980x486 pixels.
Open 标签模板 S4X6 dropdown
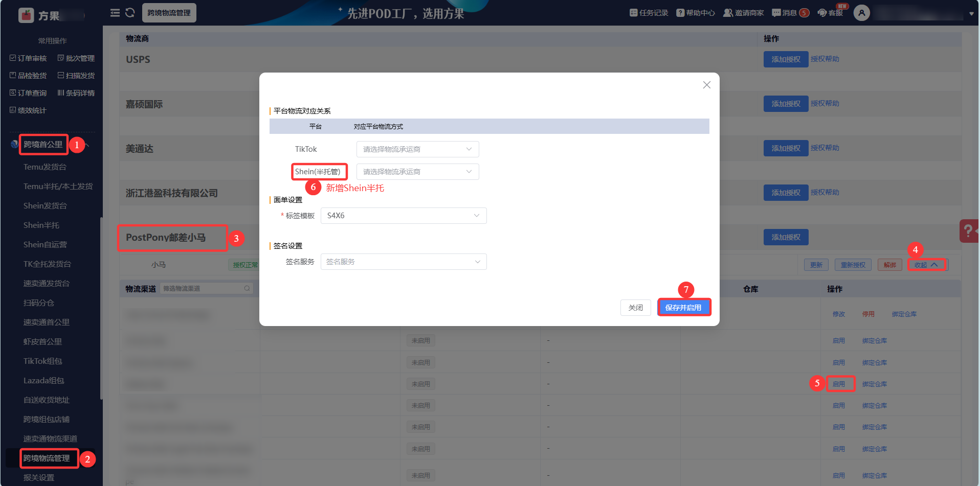pos(404,216)
